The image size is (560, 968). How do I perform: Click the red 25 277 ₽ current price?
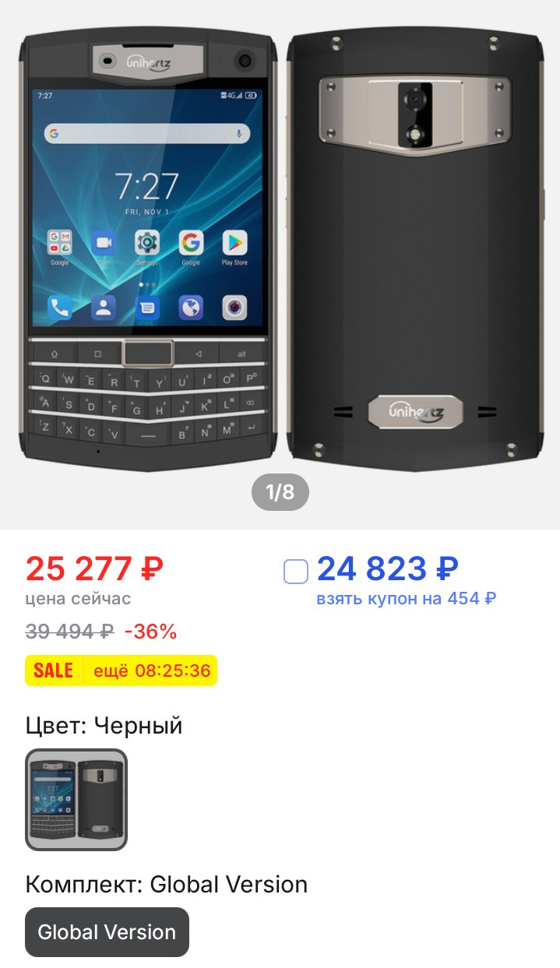94,569
